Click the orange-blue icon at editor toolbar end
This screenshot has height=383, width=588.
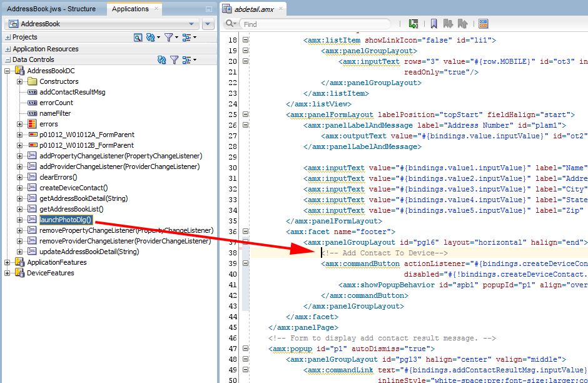pos(484,24)
